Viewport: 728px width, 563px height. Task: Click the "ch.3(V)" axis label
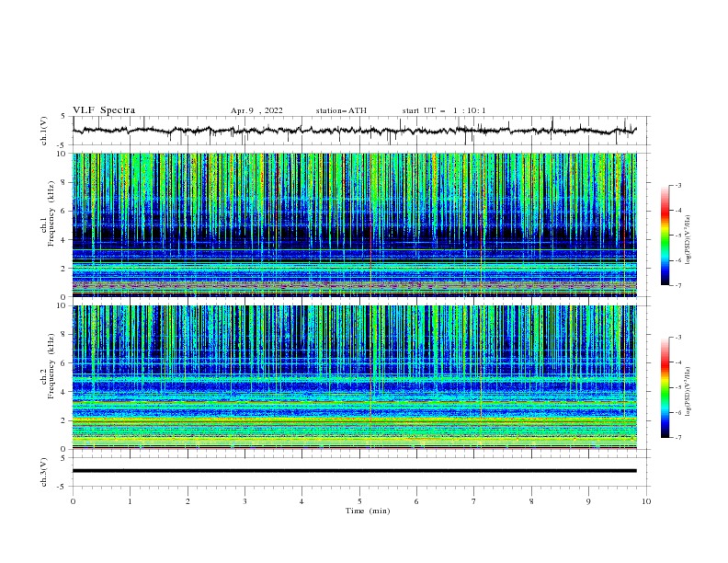(x=44, y=472)
